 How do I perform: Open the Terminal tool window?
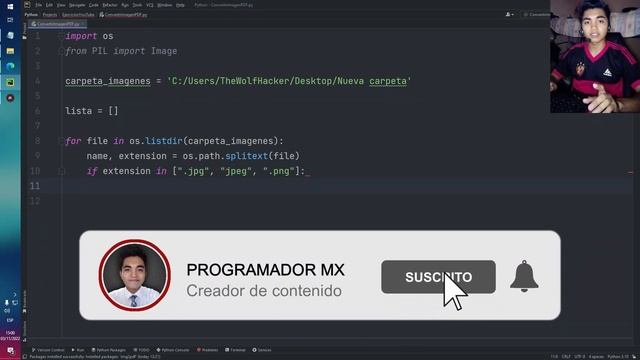pyautogui.click(x=235, y=350)
